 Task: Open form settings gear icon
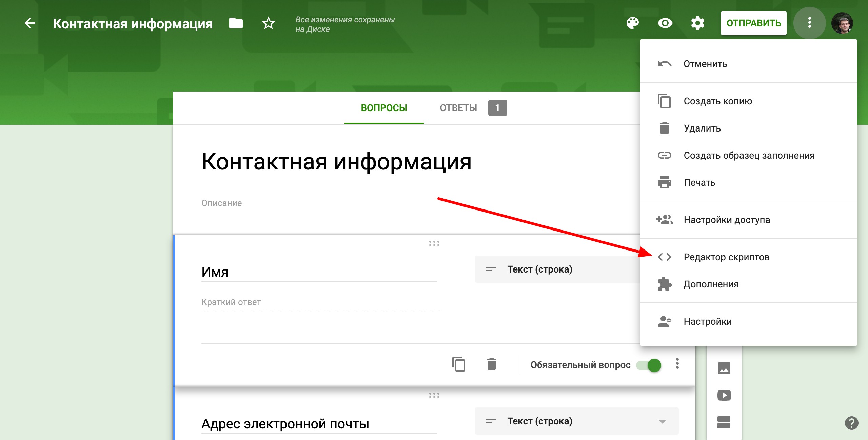(x=698, y=23)
